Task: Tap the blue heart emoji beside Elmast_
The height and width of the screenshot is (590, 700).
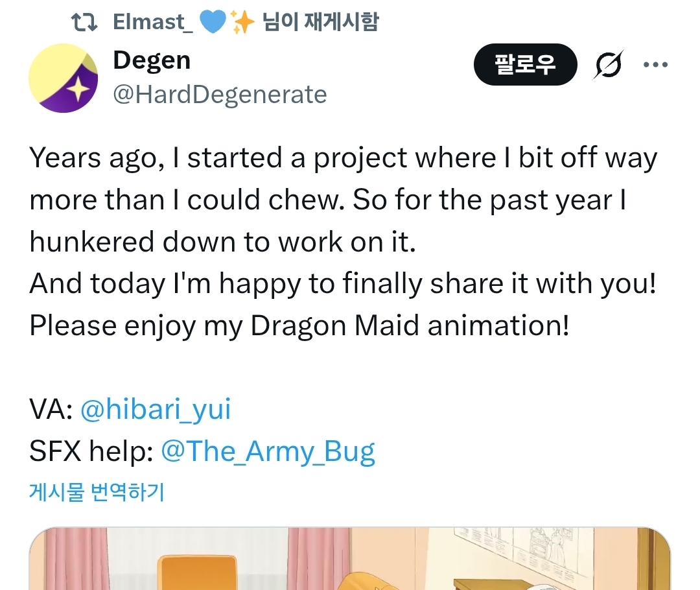Action: click(x=212, y=23)
